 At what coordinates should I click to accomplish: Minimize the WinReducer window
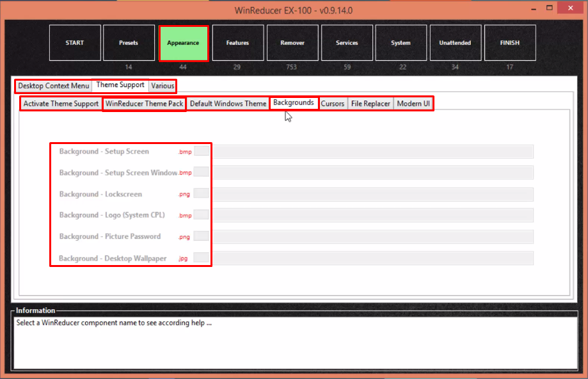pyautogui.click(x=534, y=8)
